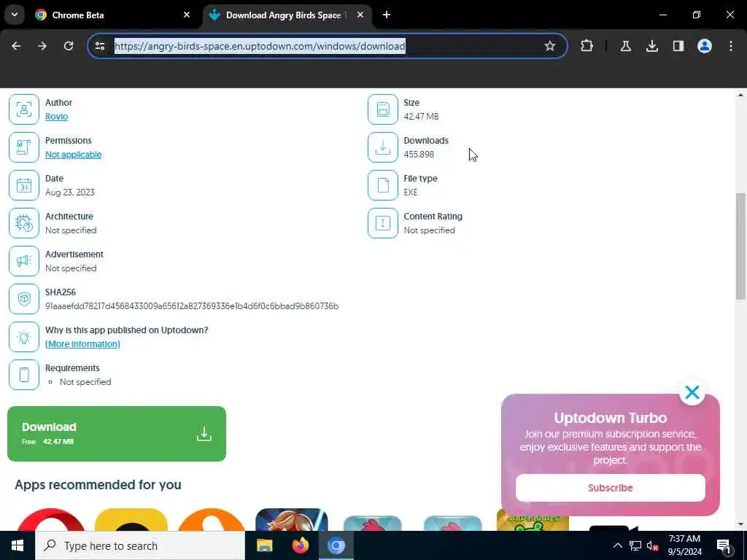Click the SHA256 shield icon
Viewport: 747px width, 560px height.
pos(24,299)
